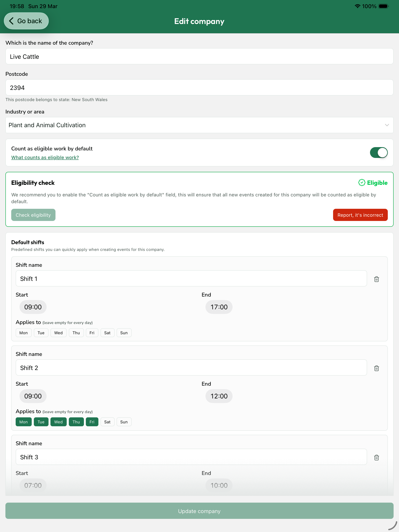Edit the Shift 3 name field
This screenshot has width=399, height=532.
pos(191,457)
